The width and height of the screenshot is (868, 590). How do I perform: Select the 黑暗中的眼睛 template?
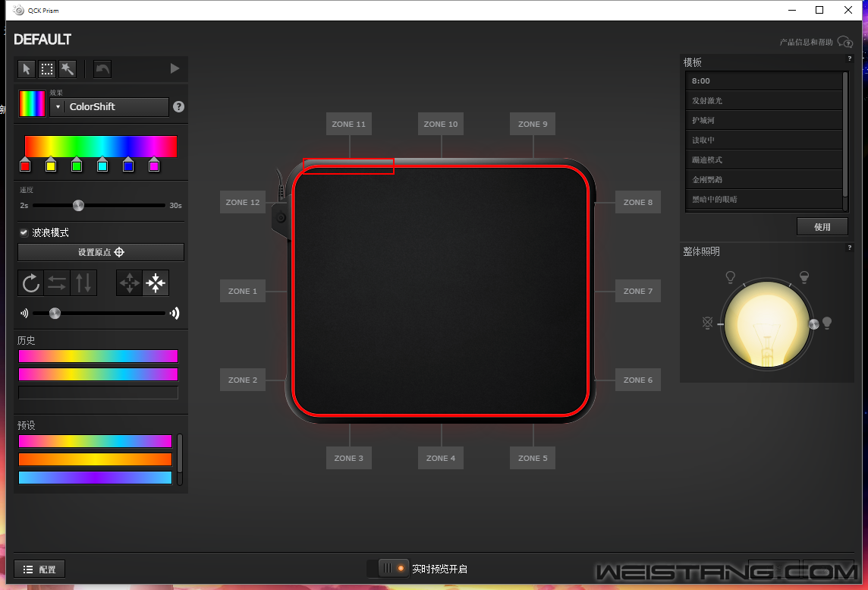coord(764,200)
